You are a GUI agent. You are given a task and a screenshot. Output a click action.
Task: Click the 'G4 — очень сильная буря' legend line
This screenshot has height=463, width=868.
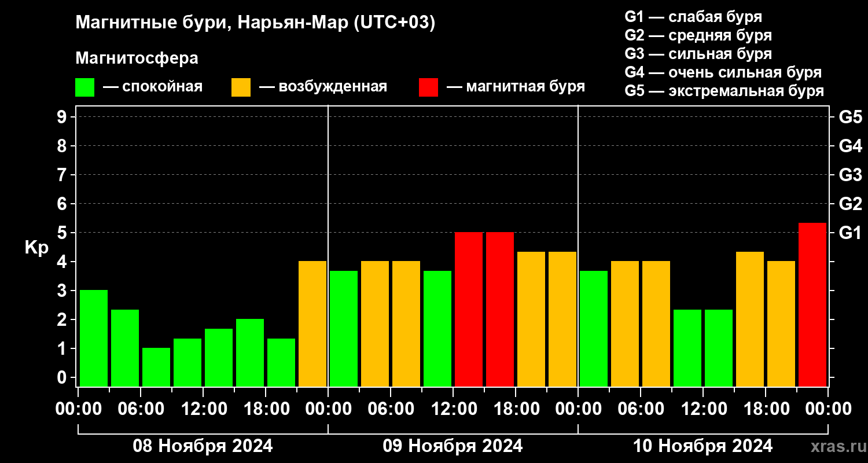point(723,72)
